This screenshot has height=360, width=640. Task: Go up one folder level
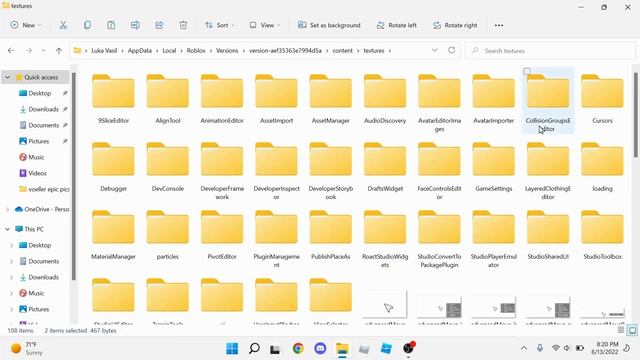59,51
